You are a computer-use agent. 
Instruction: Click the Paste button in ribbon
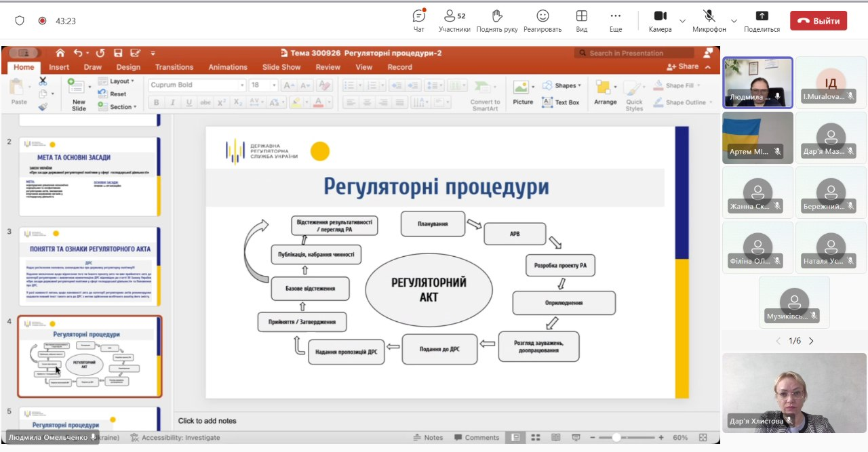tap(19, 92)
